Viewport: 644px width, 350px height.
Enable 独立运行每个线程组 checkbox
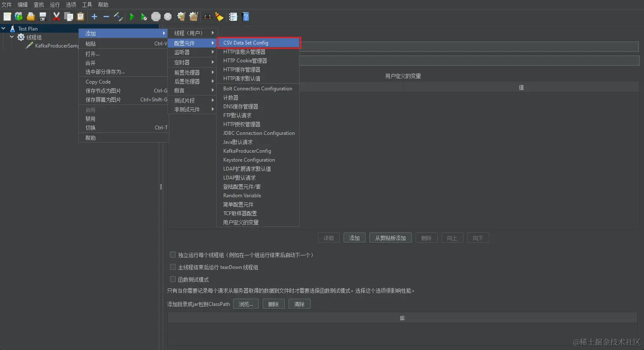pos(173,255)
